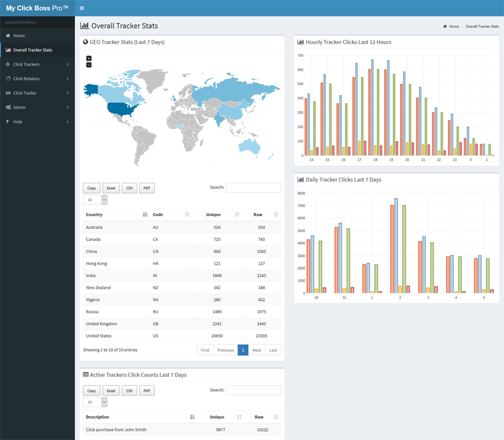Click the Home breadcrumb link
This screenshot has height=440, width=504.
(454, 26)
